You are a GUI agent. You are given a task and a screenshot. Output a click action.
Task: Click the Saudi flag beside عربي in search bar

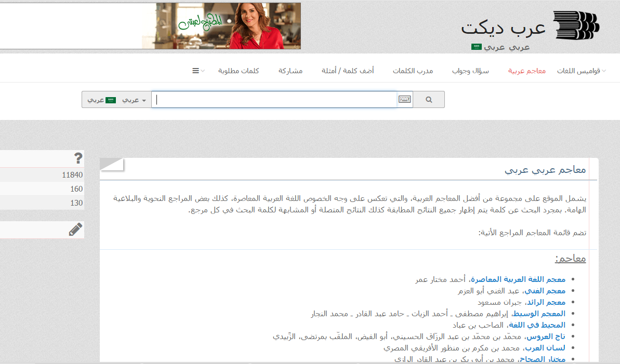(x=111, y=100)
